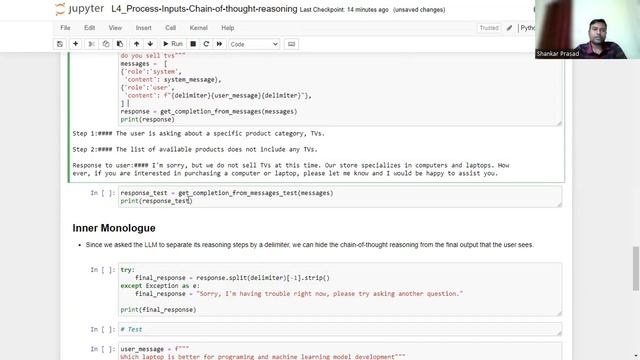The image size is (640, 360).
Task: Restart the kernel
Action: click(206, 44)
